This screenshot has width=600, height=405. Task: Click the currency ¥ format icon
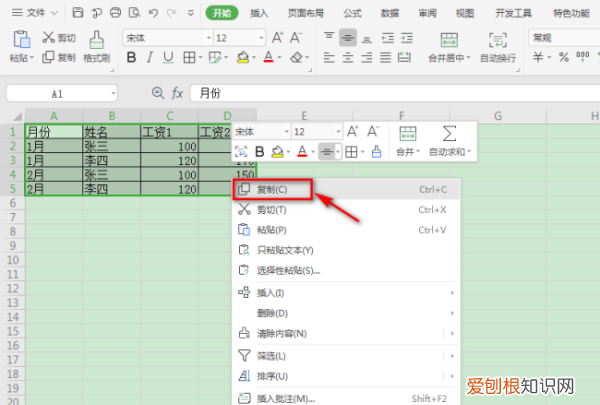point(538,57)
